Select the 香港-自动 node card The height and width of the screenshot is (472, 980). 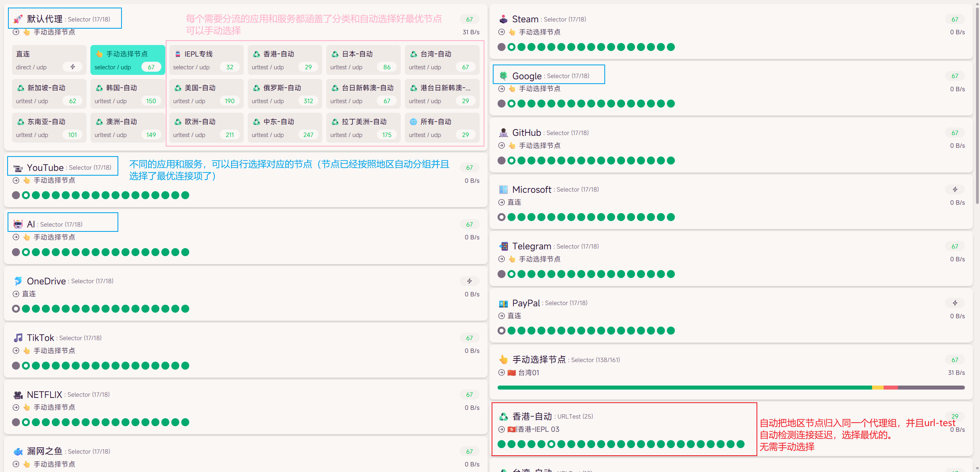pyautogui.click(x=285, y=60)
